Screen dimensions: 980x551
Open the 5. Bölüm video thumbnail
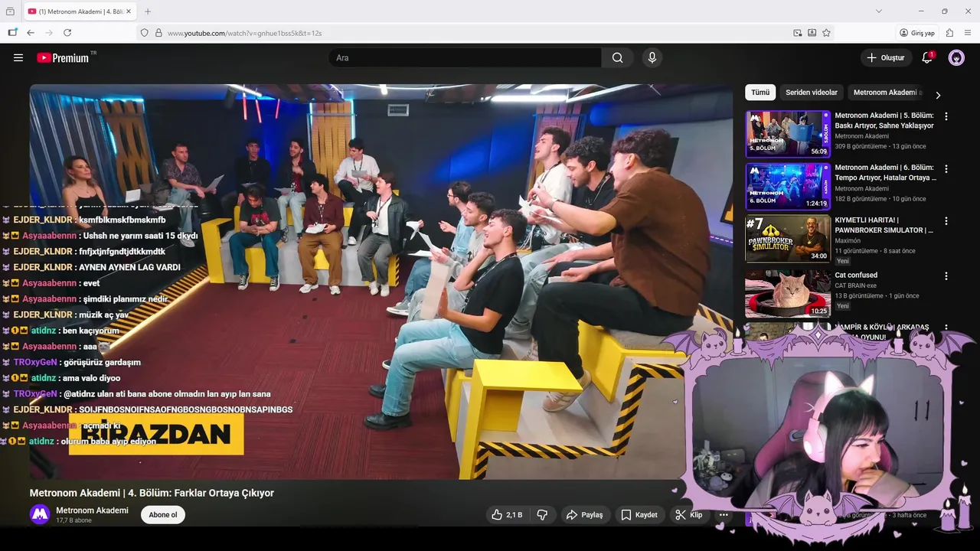[x=788, y=134]
